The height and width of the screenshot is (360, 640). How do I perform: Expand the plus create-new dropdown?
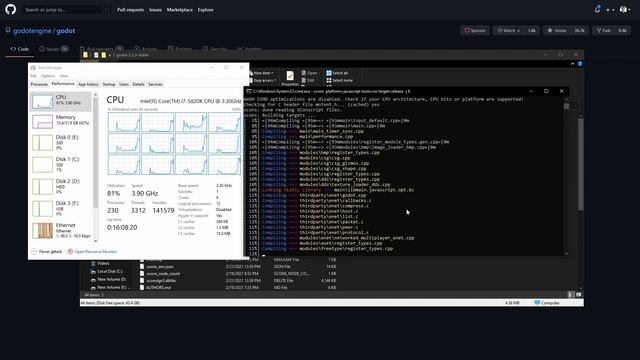[610, 10]
